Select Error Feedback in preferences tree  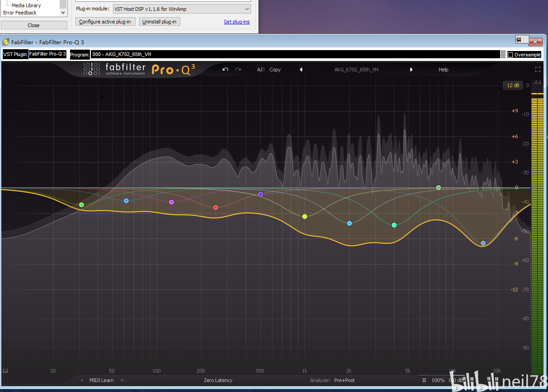coord(20,13)
